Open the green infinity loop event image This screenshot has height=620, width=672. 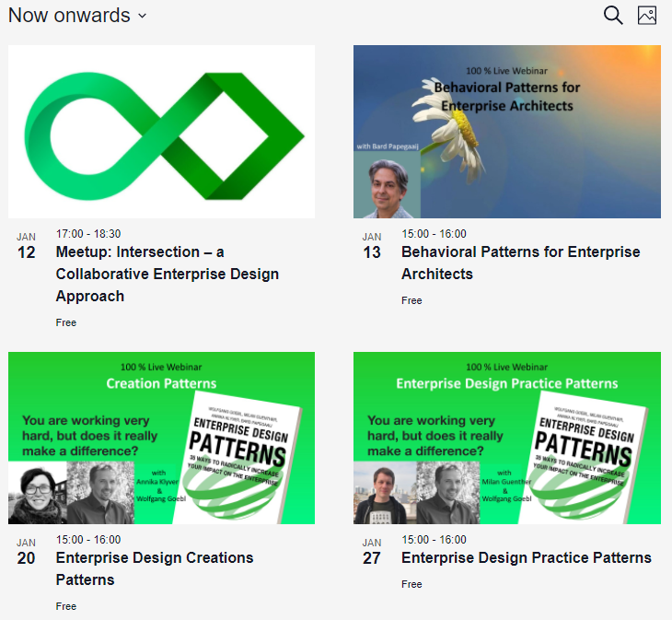pyautogui.click(x=162, y=132)
